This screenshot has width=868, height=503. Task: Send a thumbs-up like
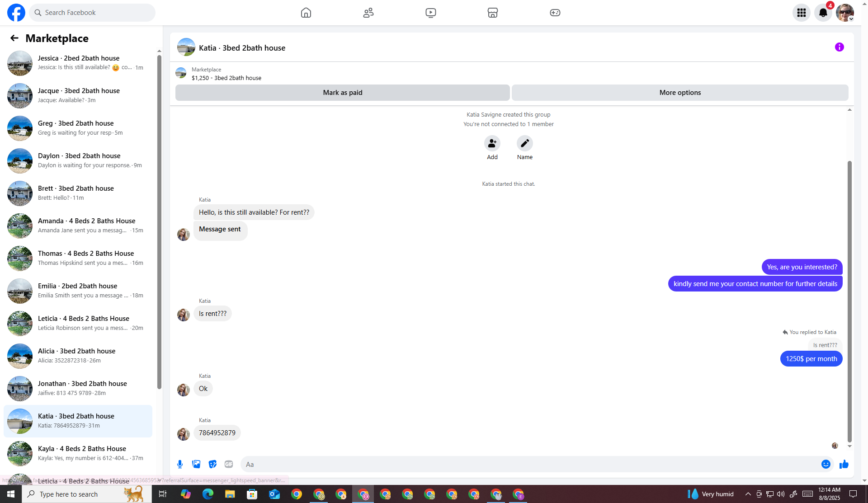pyautogui.click(x=844, y=464)
